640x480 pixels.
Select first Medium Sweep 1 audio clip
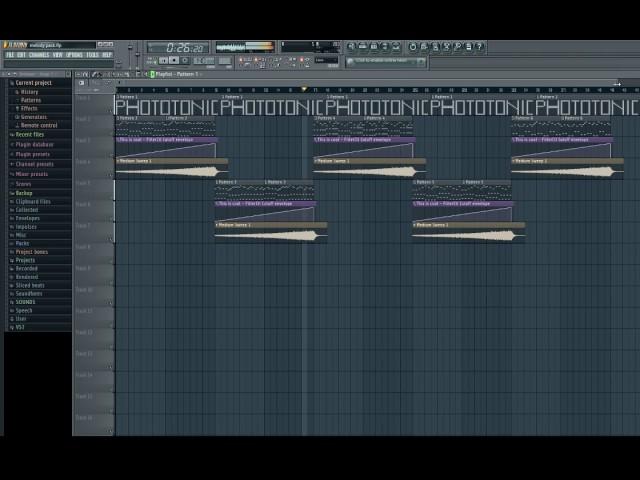tap(172, 168)
